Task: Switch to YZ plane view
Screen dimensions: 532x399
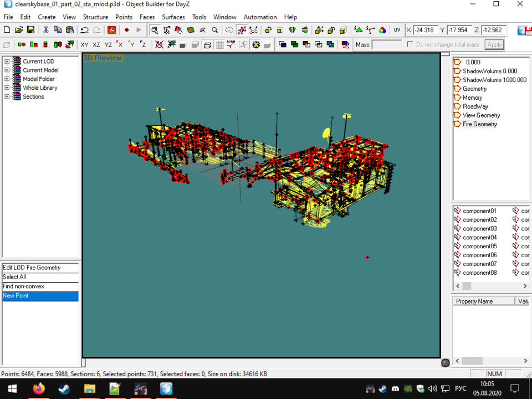Action: 108,44
